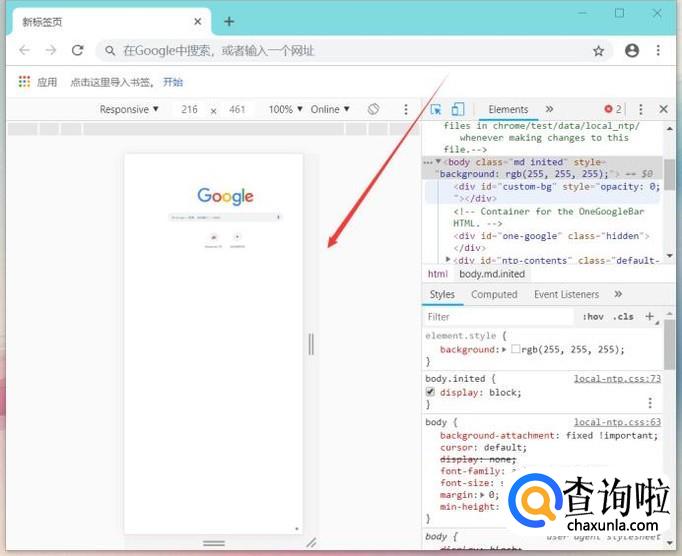Reload the current page
Viewport: 682px width, 556px height.
coord(77,50)
